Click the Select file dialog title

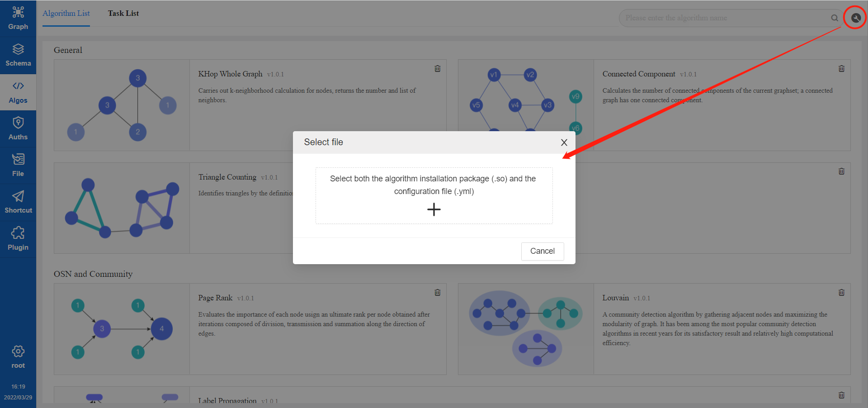tap(324, 142)
